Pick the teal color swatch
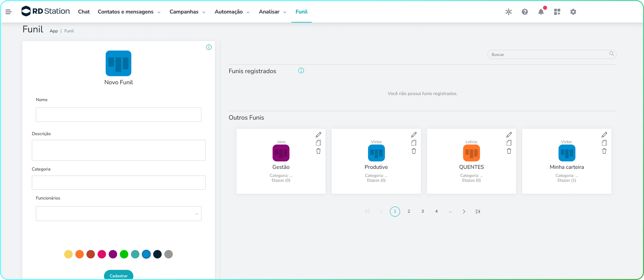This screenshot has width=644, height=280. 135,254
